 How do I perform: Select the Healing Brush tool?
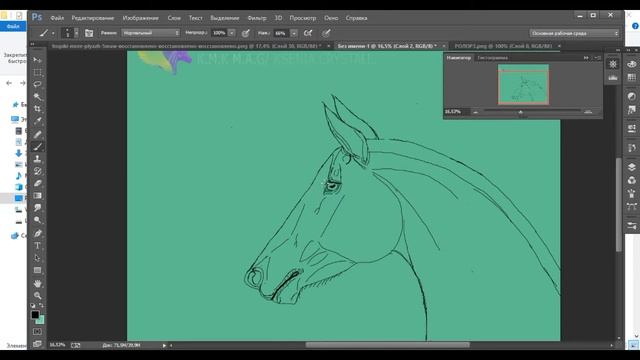tap(37, 134)
